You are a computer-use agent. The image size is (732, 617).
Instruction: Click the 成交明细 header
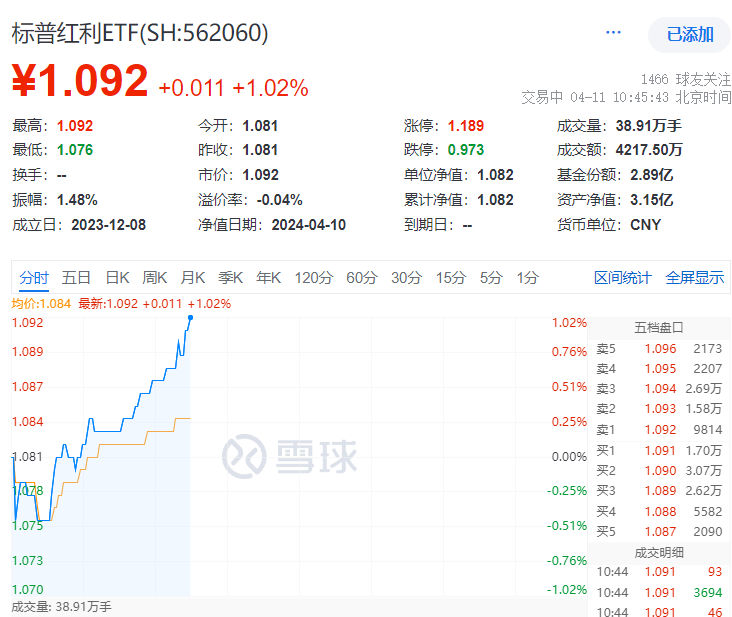pos(659,553)
